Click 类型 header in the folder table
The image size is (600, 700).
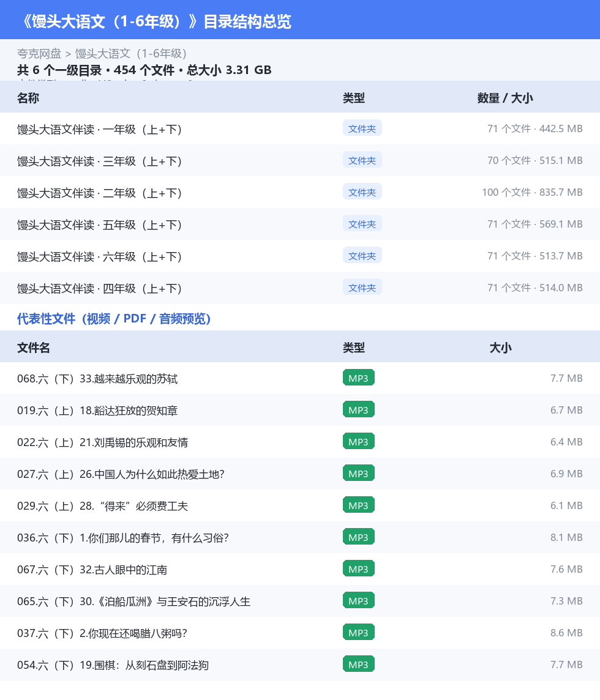tap(354, 98)
